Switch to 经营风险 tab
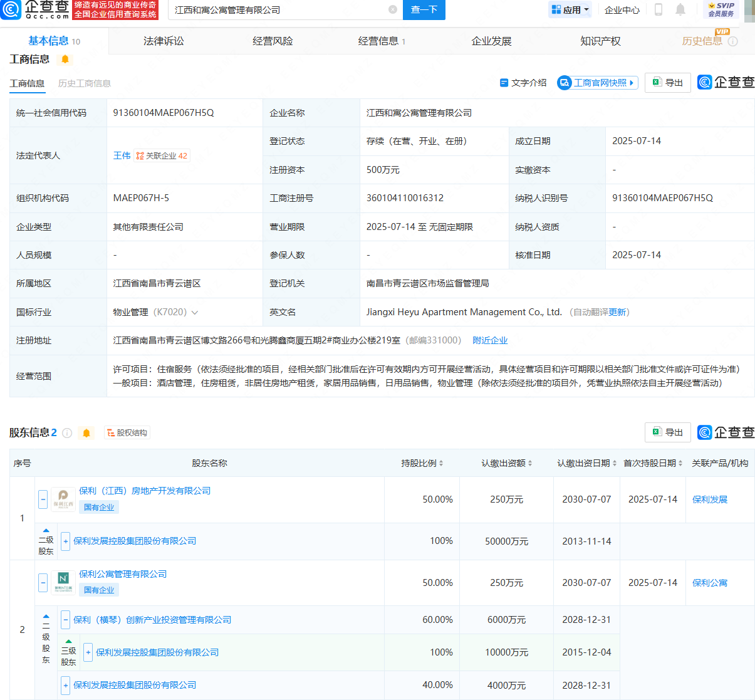 tap(273, 41)
